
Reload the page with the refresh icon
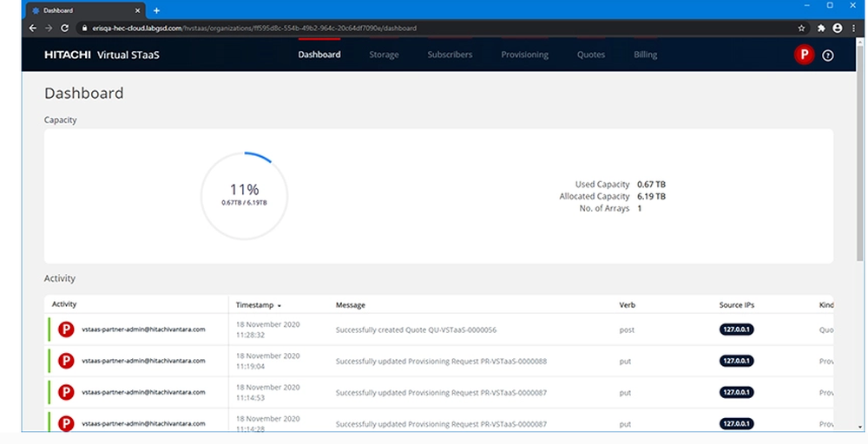click(x=65, y=29)
